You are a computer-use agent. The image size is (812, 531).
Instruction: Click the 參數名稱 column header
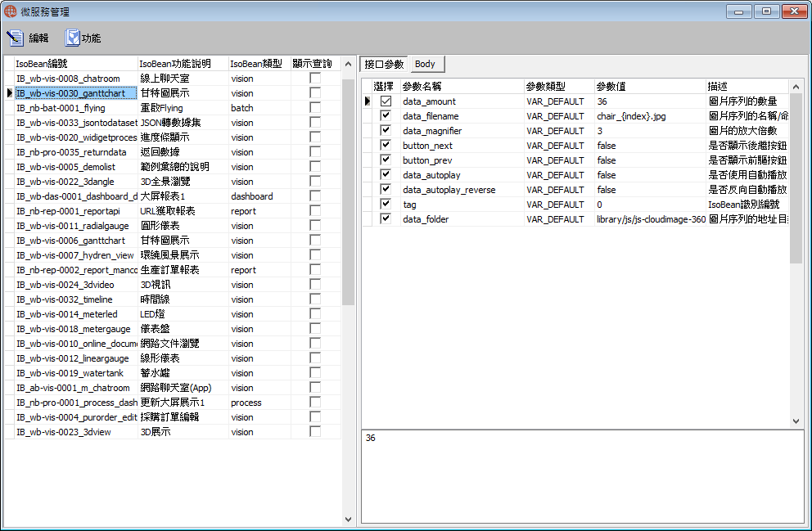(462, 87)
